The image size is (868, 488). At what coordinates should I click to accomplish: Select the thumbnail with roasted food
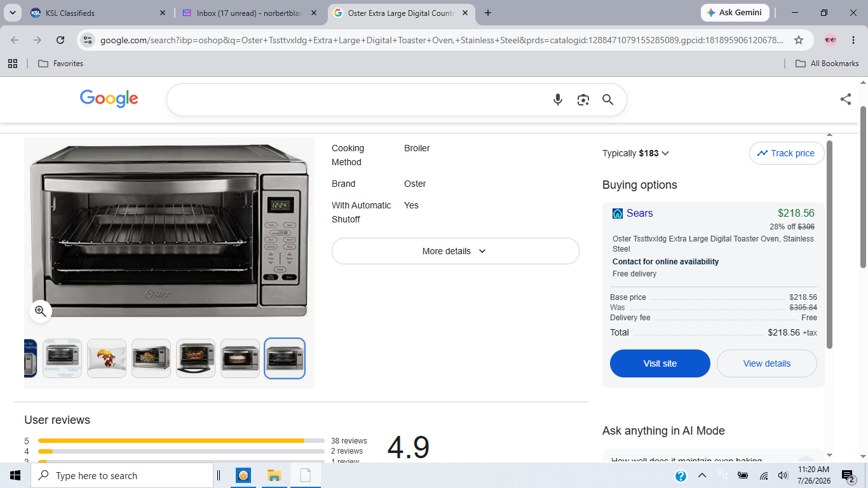151,358
